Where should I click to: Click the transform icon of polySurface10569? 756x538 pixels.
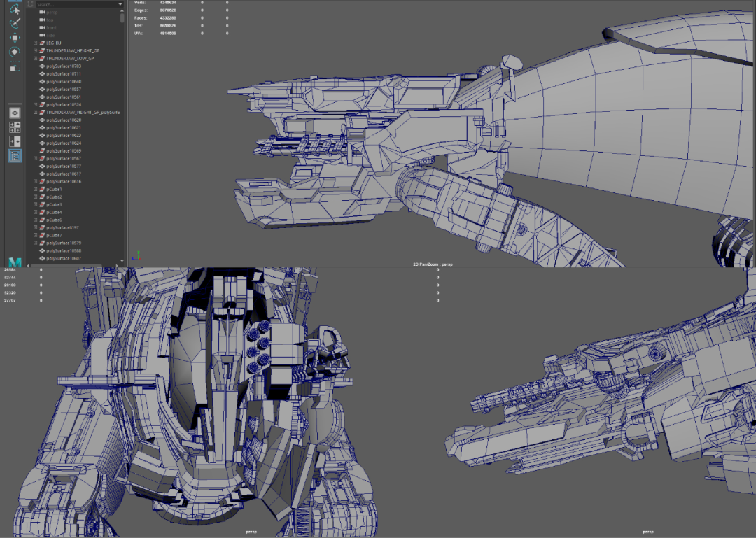(x=42, y=151)
